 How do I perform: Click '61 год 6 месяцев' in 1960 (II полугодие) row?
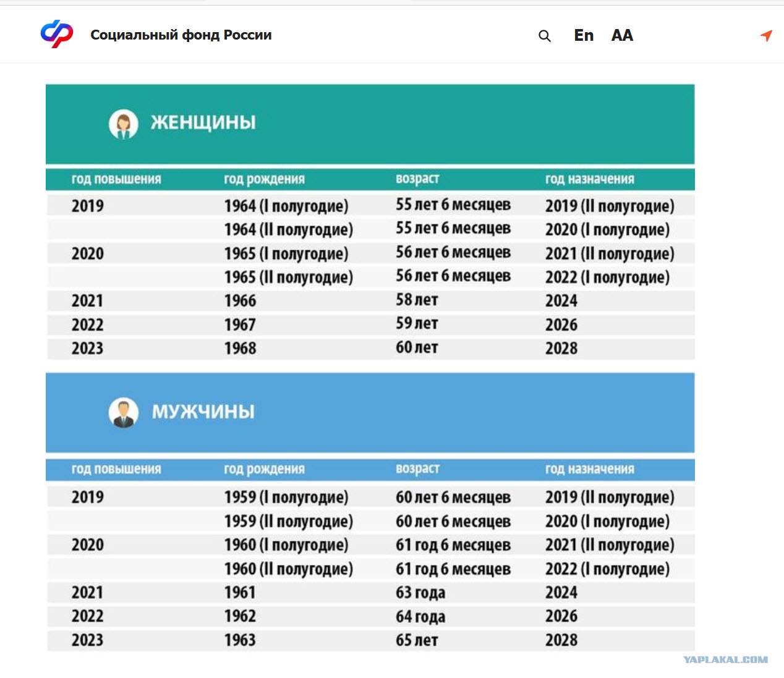click(453, 569)
